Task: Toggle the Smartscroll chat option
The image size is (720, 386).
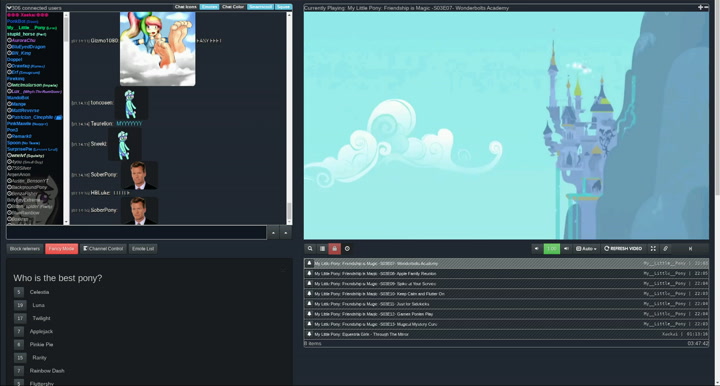Action: (x=260, y=7)
